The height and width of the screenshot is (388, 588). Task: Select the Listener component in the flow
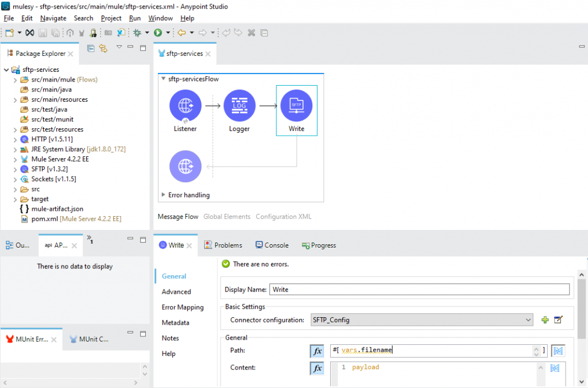tap(185, 105)
